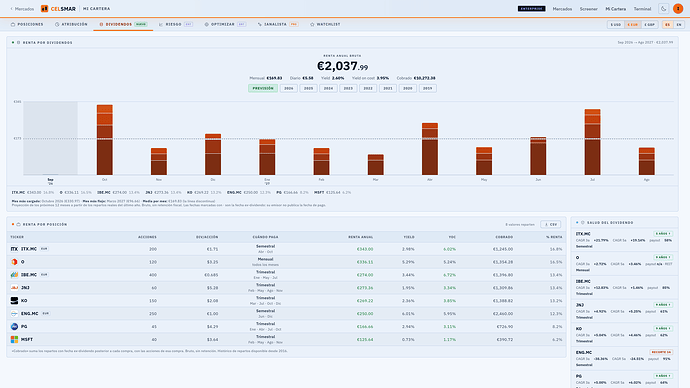Open Screener in top navigation
The height and width of the screenshot is (388, 690).
589,9
